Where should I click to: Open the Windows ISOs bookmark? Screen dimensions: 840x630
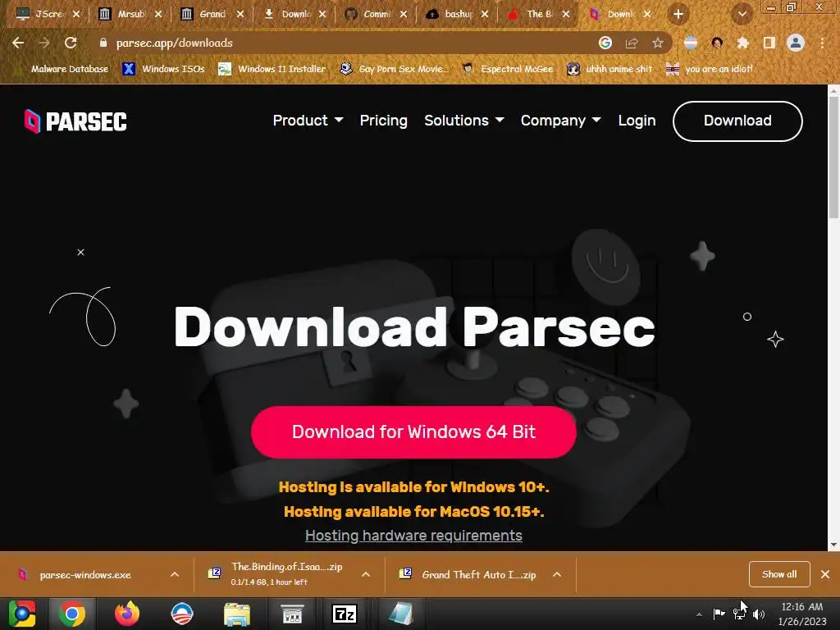tap(163, 69)
